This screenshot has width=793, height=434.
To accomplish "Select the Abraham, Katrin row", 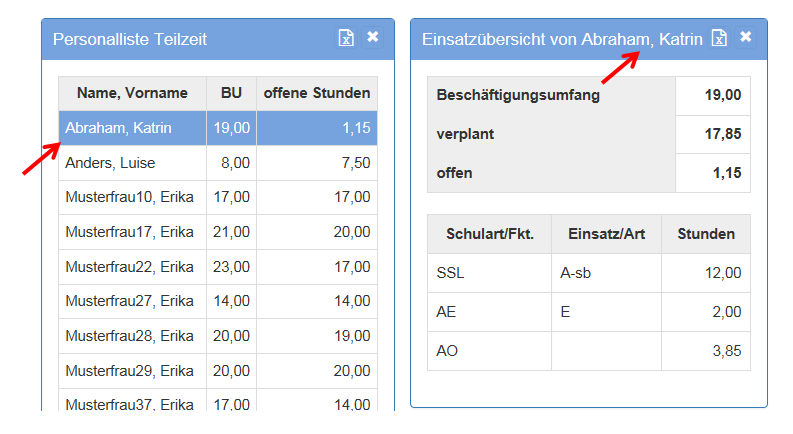I will click(x=130, y=128).
